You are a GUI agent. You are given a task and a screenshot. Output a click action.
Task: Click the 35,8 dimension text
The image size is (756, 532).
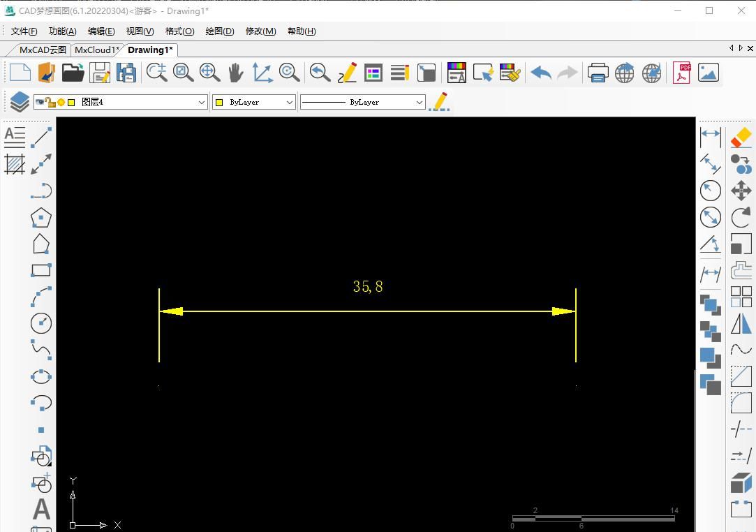pyautogui.click(x=368, y=286)
